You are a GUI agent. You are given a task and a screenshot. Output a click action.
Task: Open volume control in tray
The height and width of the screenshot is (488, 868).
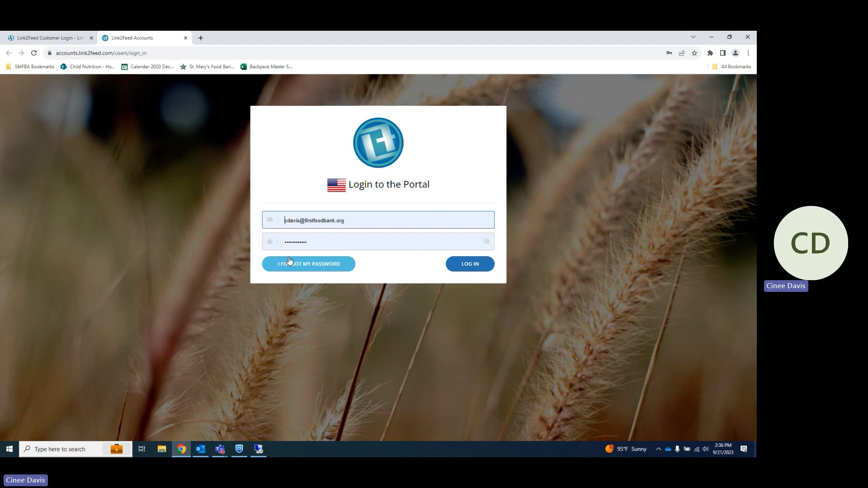(x=706, y=449)
